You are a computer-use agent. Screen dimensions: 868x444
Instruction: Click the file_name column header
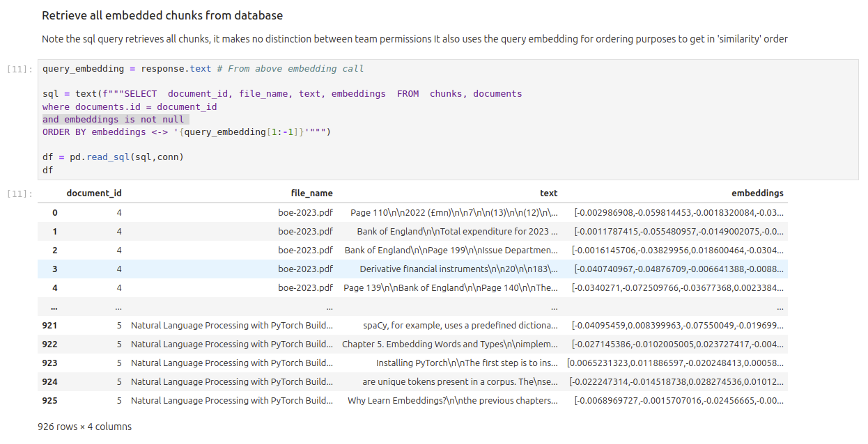311,193
